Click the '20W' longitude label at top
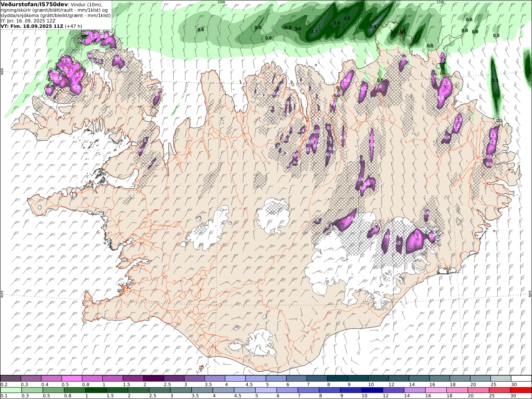Image resolution: width=532 pixels, height=399 pixels. tap(221, 2)
